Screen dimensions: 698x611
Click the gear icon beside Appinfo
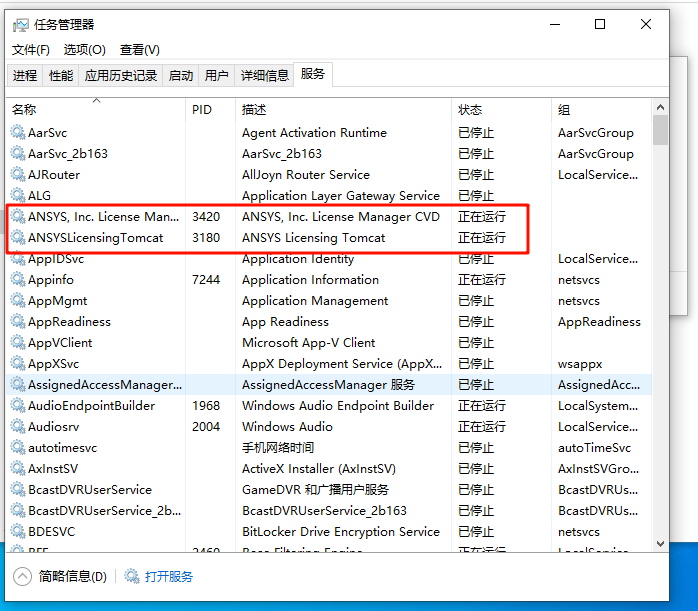tap(18, 279)
